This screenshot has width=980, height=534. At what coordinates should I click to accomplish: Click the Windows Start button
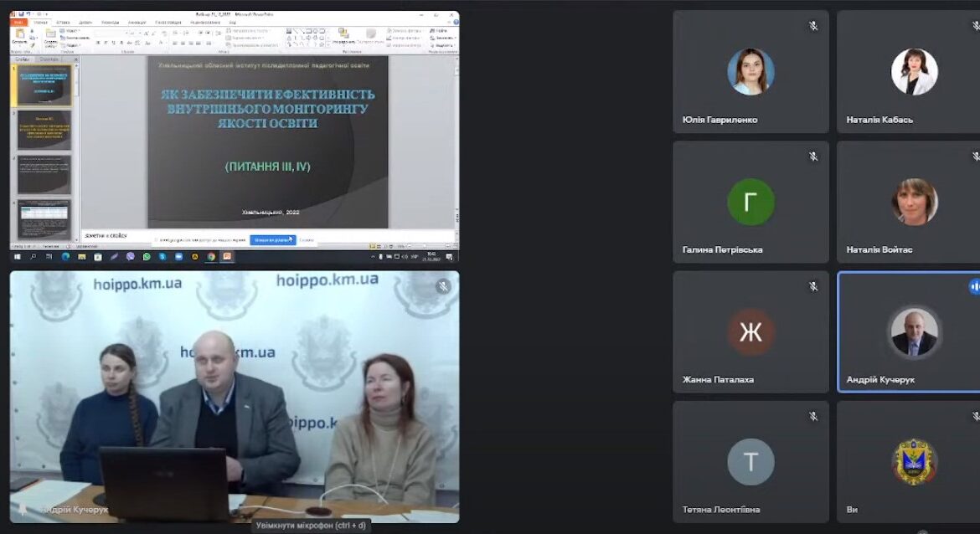click(18, 257)
